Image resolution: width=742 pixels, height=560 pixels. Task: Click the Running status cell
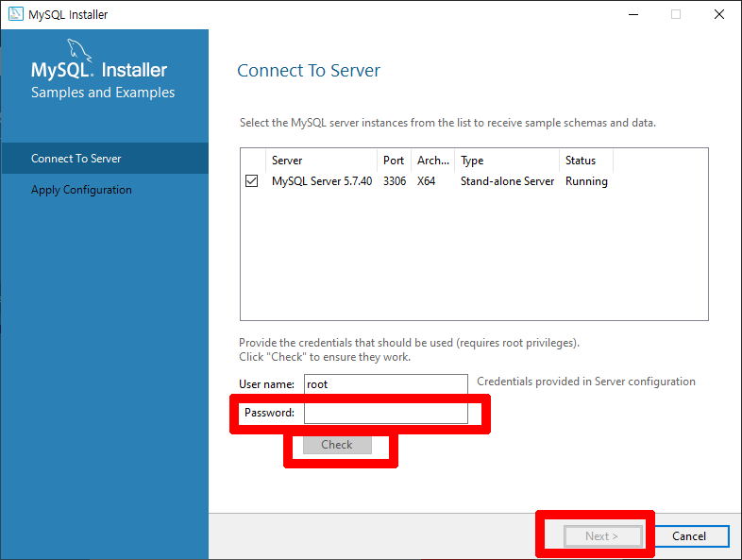coord(586,181)
